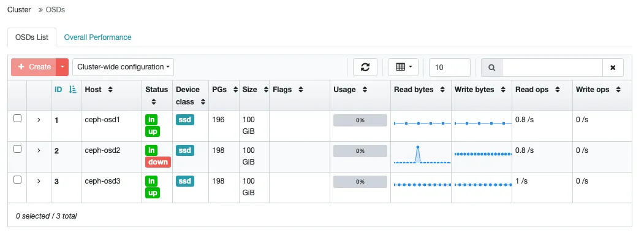The image size is (644, 237).
Task: Sort table by Read bytes column
Action: (x=442, y=89)
